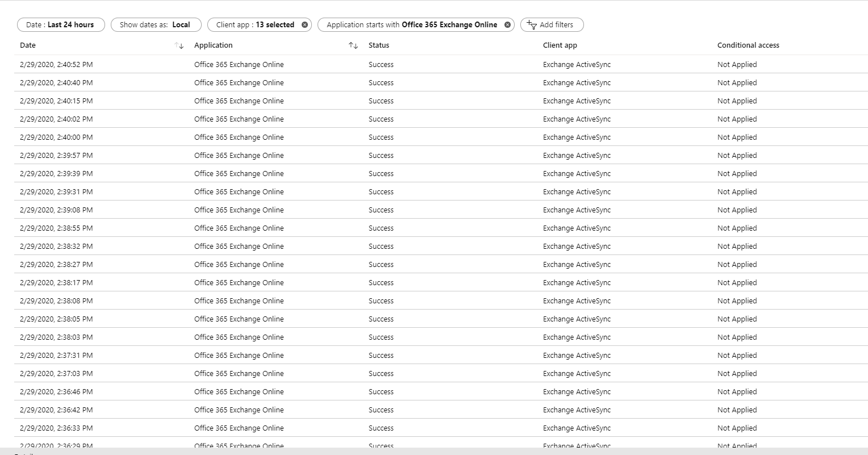This screenshot has height=455, width=868.
Task: Open sign-in entry at 2:37:31 PM
Action: point(441,355)
